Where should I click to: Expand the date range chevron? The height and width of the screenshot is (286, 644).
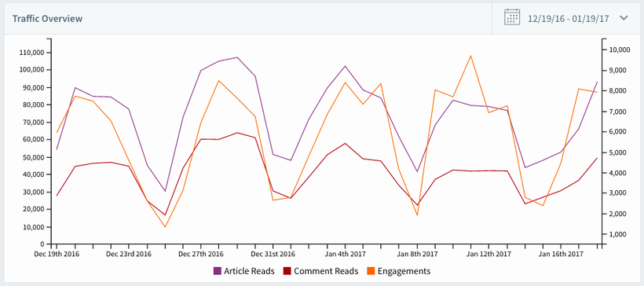[x=624, y=18]
